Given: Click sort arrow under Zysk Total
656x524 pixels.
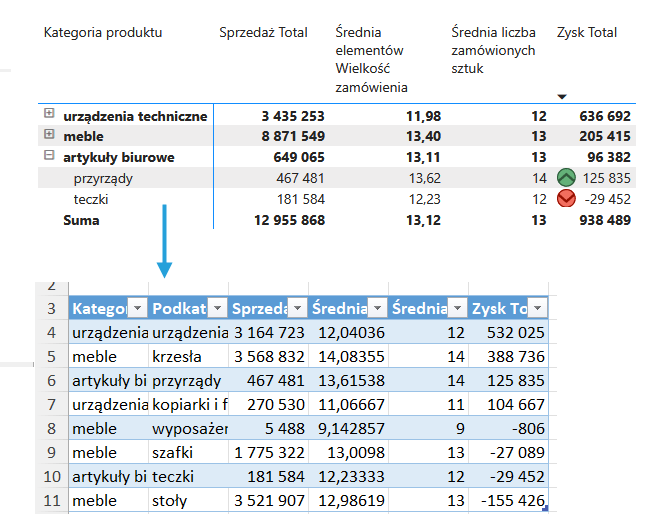Looking at the screenshot, I should pos(562,96).
